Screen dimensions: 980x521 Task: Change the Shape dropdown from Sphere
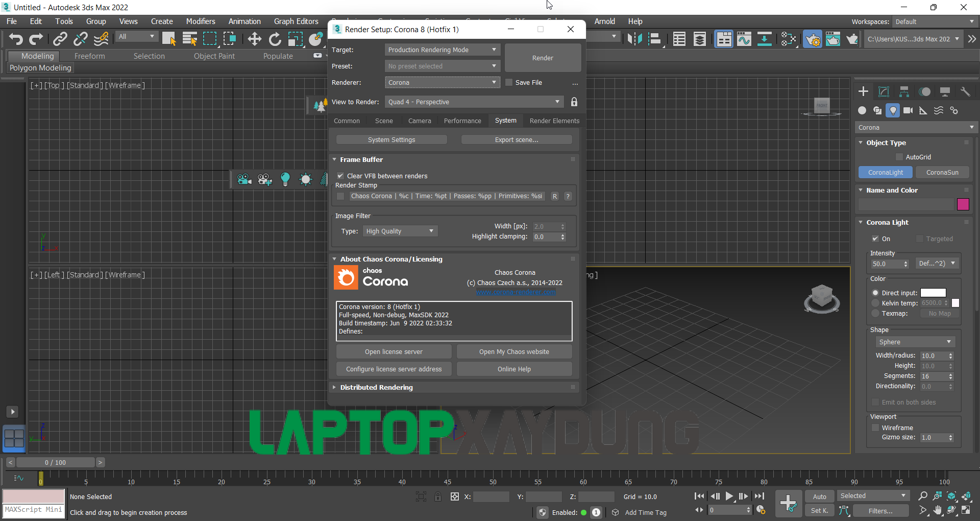tap(915, 342)
